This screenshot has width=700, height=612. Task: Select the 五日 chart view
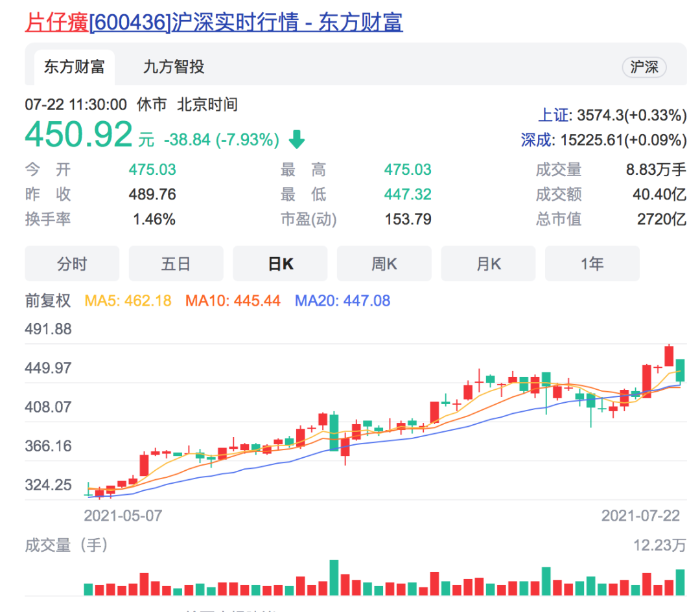(x=176, y=264)
